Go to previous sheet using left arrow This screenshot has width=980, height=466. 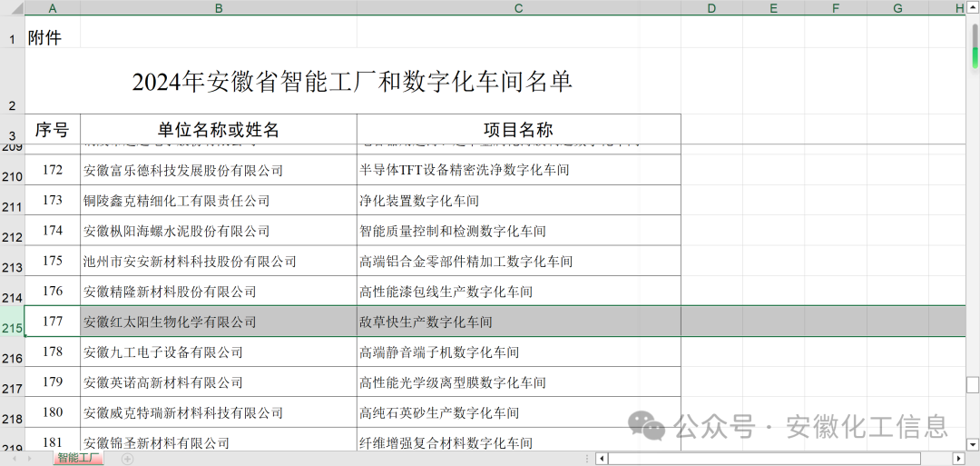[x=14, y=459]
